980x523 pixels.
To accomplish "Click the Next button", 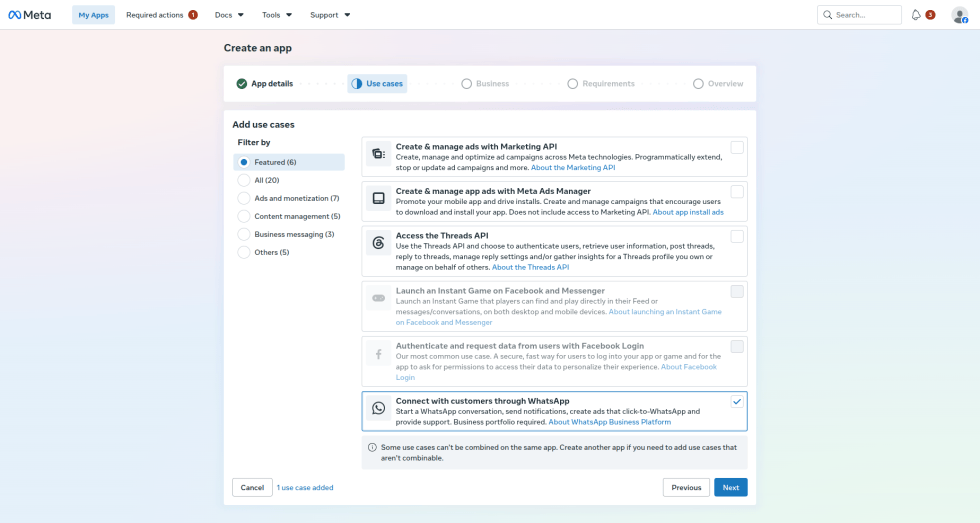I will point(731,487).
